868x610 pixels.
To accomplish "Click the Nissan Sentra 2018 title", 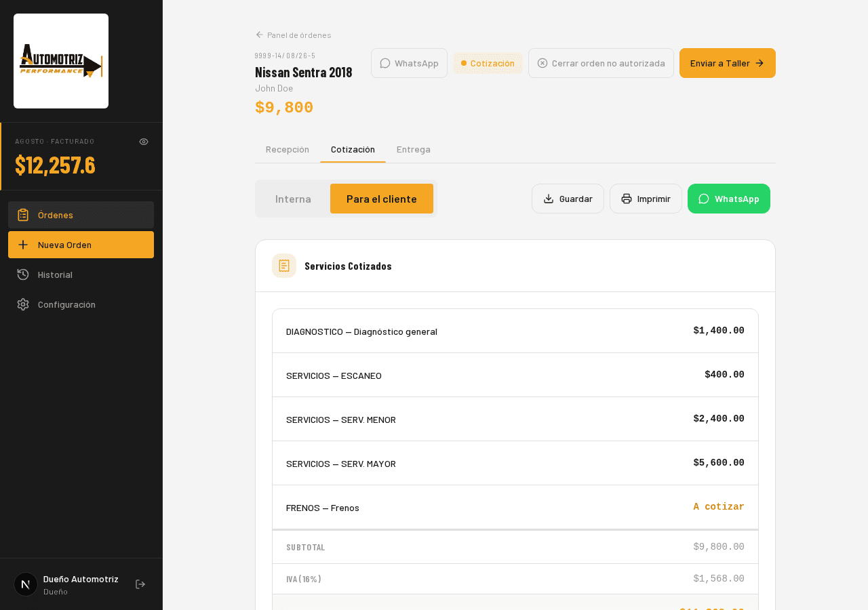I will pyautogui.click(x=303, y=73).
